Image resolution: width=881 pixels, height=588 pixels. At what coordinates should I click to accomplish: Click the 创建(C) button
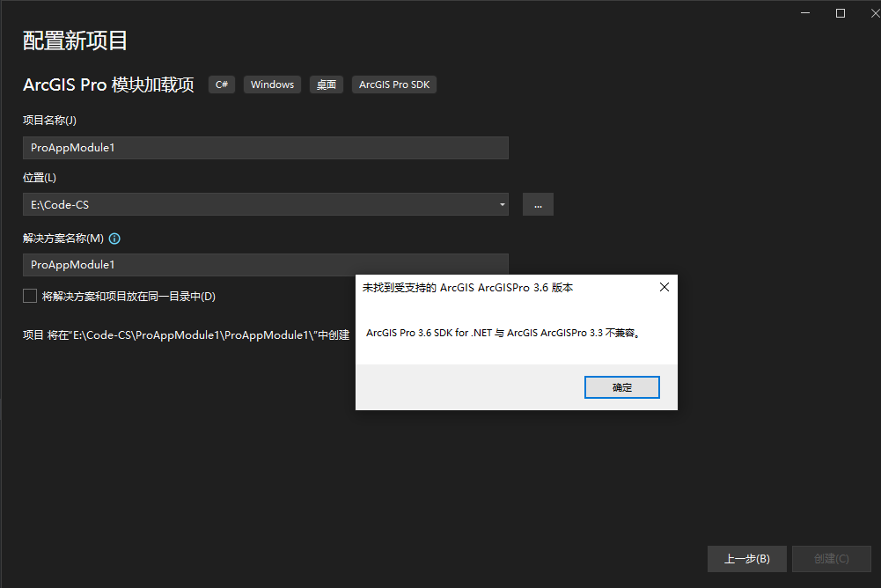pyautogui.click(x=831, y=559)
